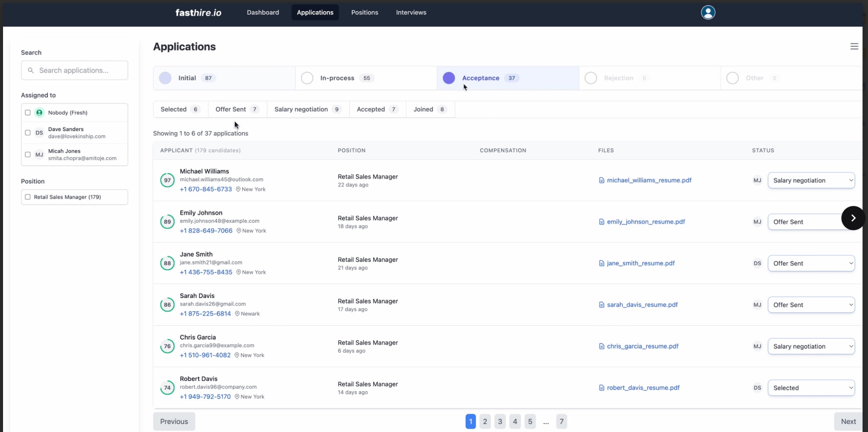Open the user profile avatar icon

click(708, 13)
